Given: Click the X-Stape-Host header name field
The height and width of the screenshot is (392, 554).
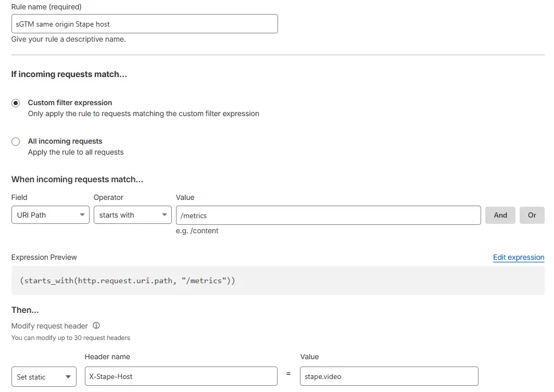Looking at the screenshot, I should [181, 376].
